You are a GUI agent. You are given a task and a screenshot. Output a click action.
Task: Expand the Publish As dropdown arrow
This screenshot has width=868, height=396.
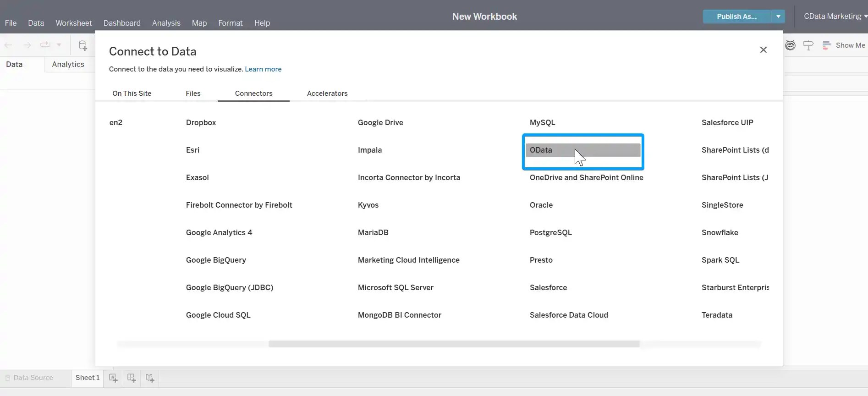(778, 16)
